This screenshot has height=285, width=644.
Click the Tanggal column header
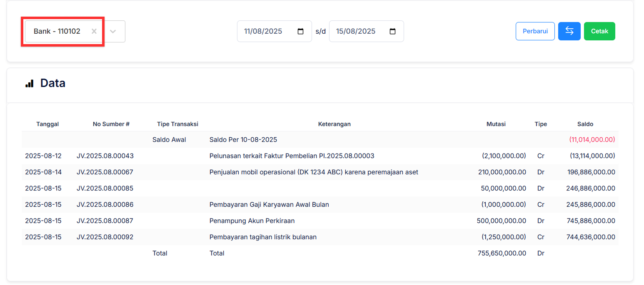click(x=47, y=124)
